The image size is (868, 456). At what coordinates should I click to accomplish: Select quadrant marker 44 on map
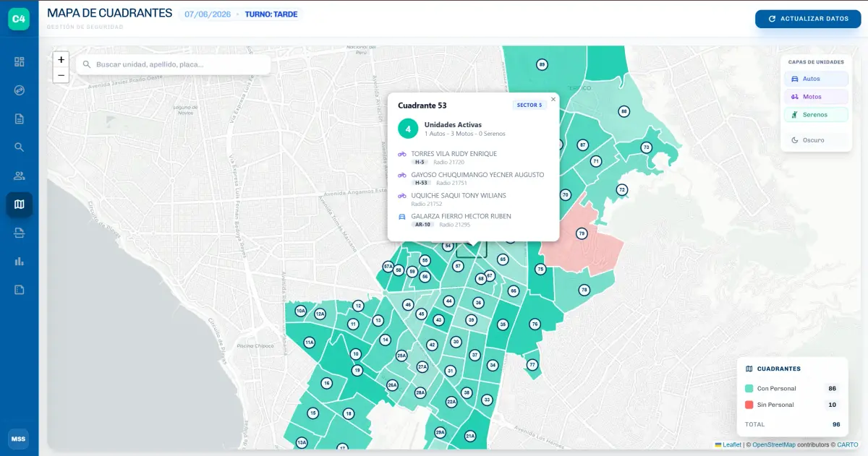coord(448,301)
